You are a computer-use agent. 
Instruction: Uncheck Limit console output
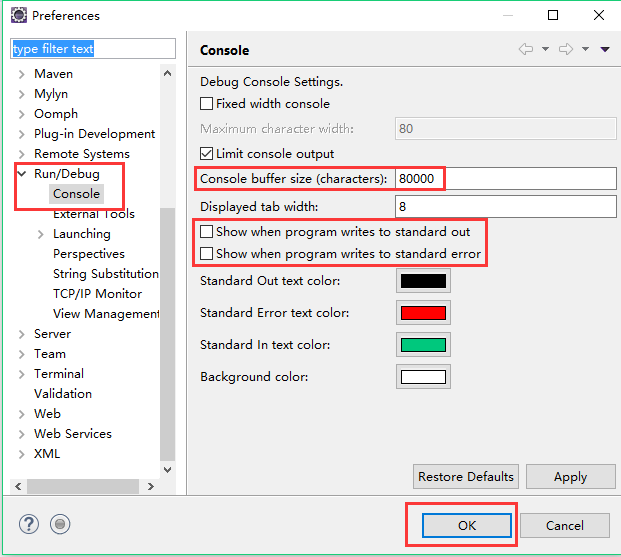pyautogui.click(x=207, y=154)
